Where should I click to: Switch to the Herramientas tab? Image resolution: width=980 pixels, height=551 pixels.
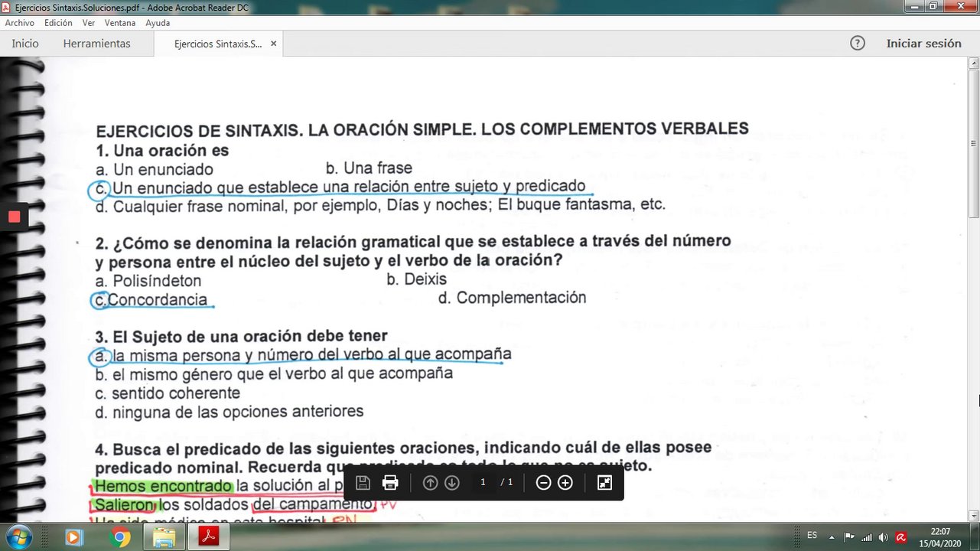point(97,44)
